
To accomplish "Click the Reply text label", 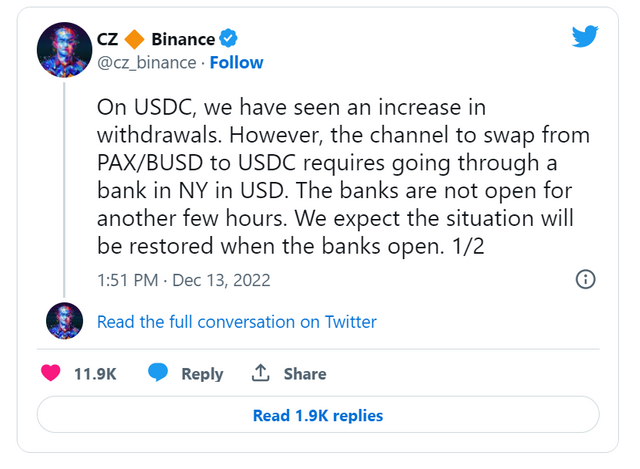I will pyautogui.click(x=202, y=374).
